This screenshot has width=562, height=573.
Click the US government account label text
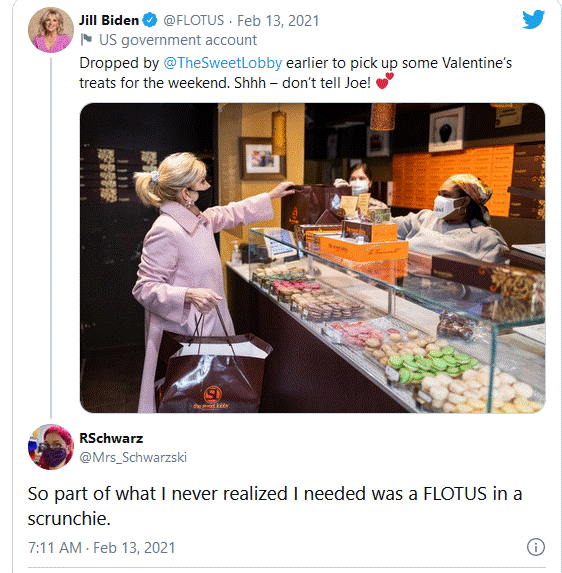pyautogui.click(x=178, y=40)
